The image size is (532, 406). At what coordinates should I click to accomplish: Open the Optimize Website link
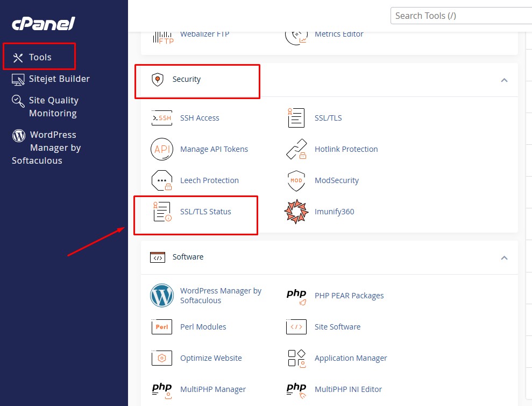coord(211,358)
